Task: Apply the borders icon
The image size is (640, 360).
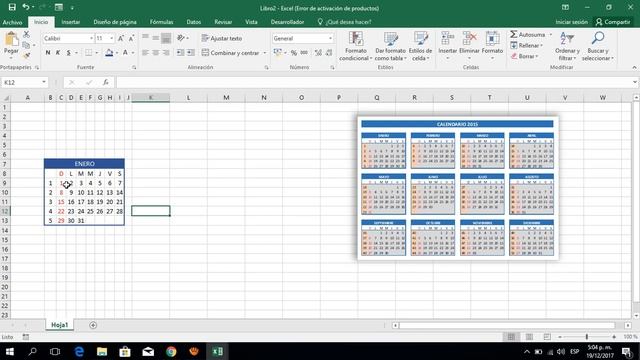Action: click(x=88, y=53)
